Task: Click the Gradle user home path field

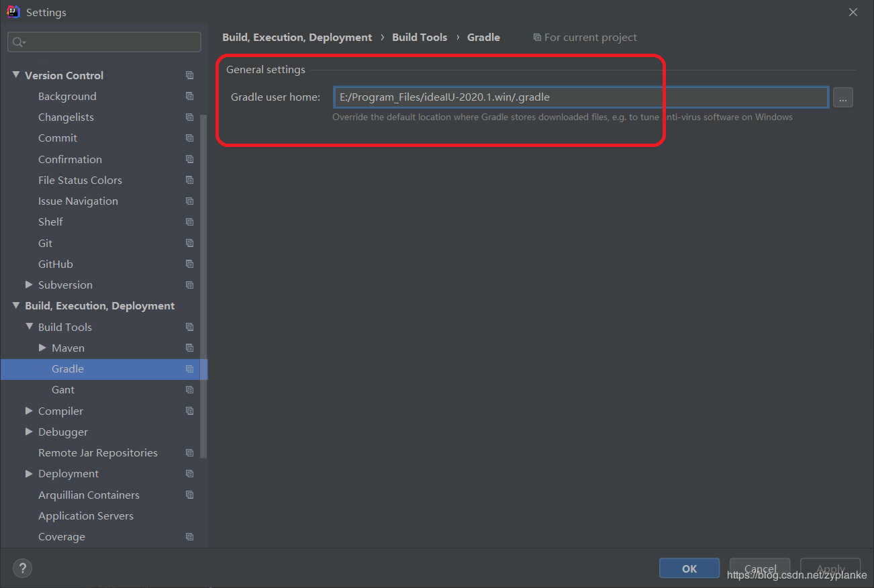Action: click(581, 97)
